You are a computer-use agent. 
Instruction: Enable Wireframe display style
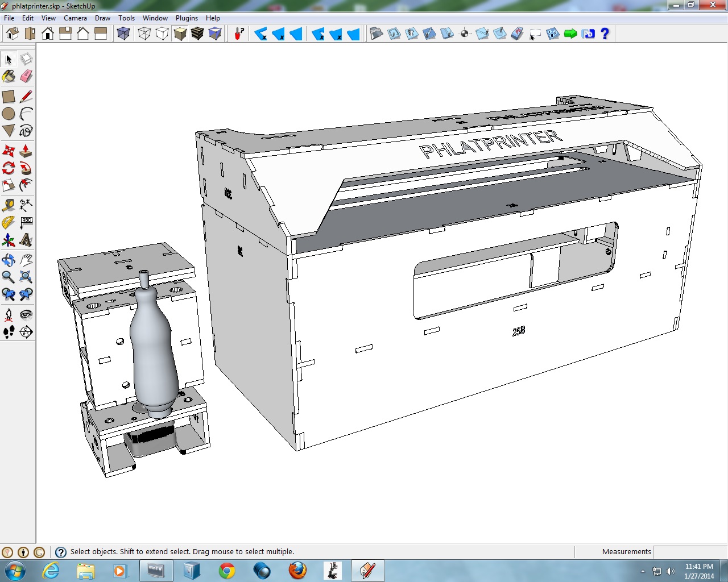pos(144,34)
